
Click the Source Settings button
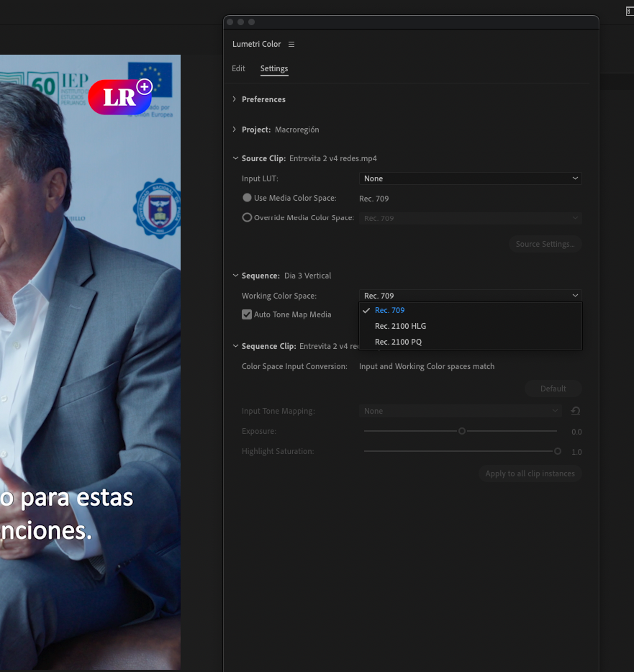coord(545,244)
